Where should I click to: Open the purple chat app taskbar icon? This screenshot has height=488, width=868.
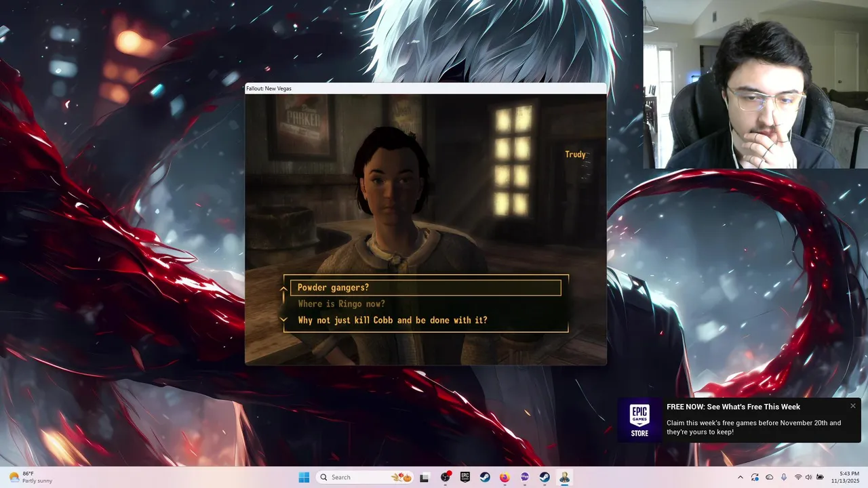click(x=524, y=477)
